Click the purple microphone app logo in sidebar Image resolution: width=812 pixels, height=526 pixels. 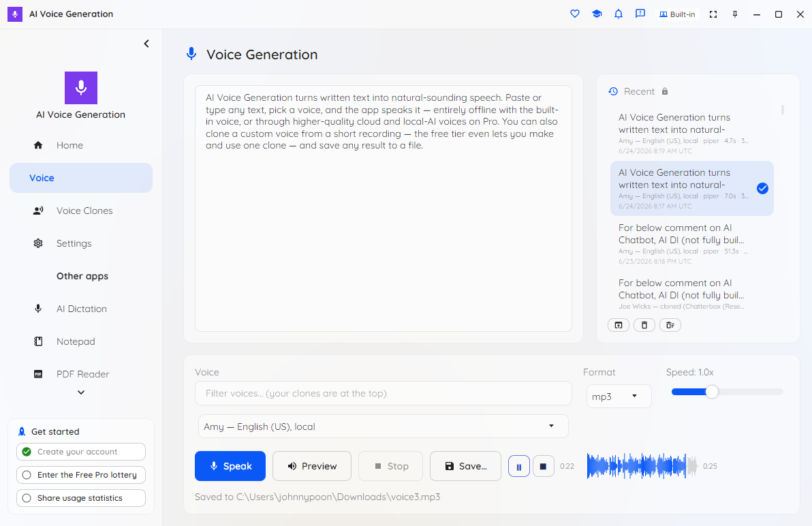click(x=81, y=88)
